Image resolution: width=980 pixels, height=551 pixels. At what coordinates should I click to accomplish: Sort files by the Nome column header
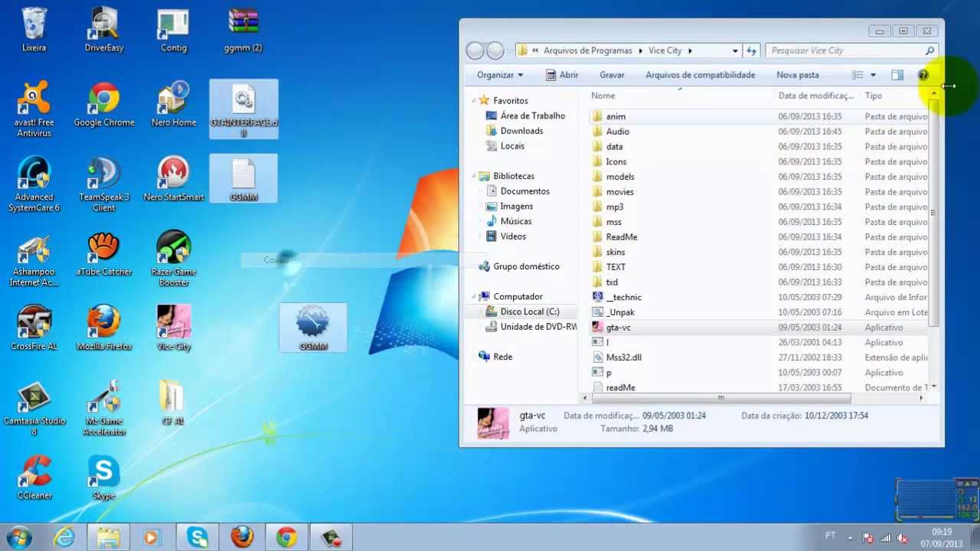[x=681, y=96]
